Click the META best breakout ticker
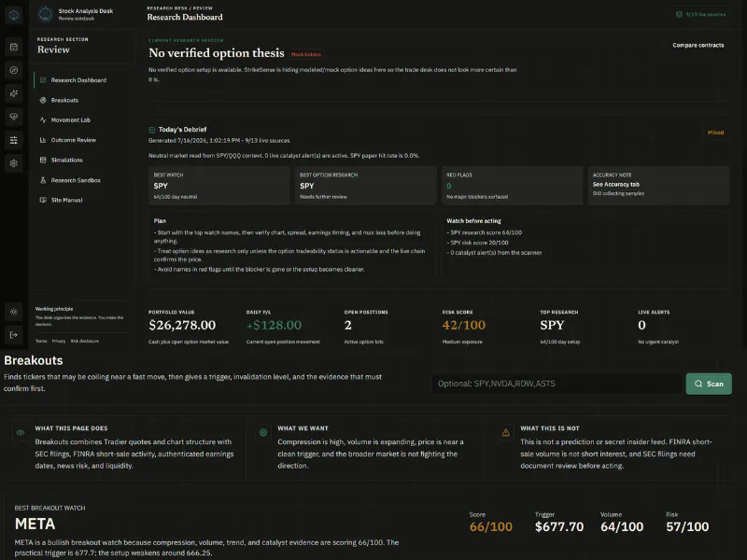 coord(35,525)
